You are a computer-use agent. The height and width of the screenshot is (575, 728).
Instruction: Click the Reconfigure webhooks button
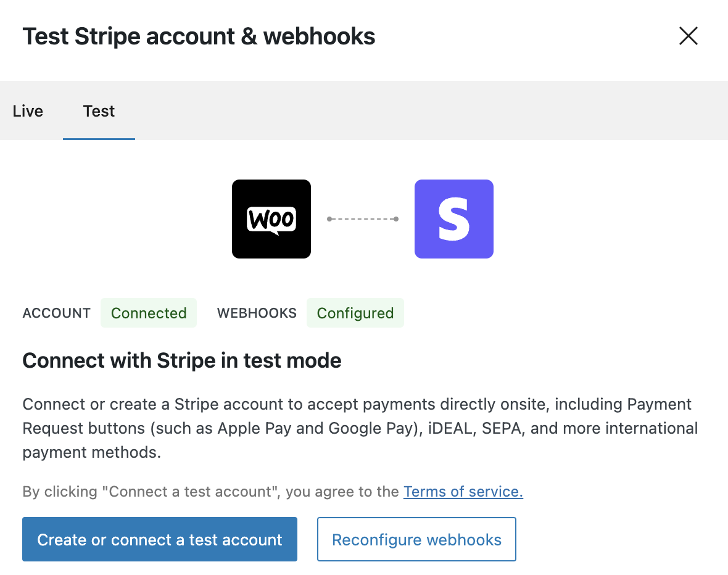(416, 540)
